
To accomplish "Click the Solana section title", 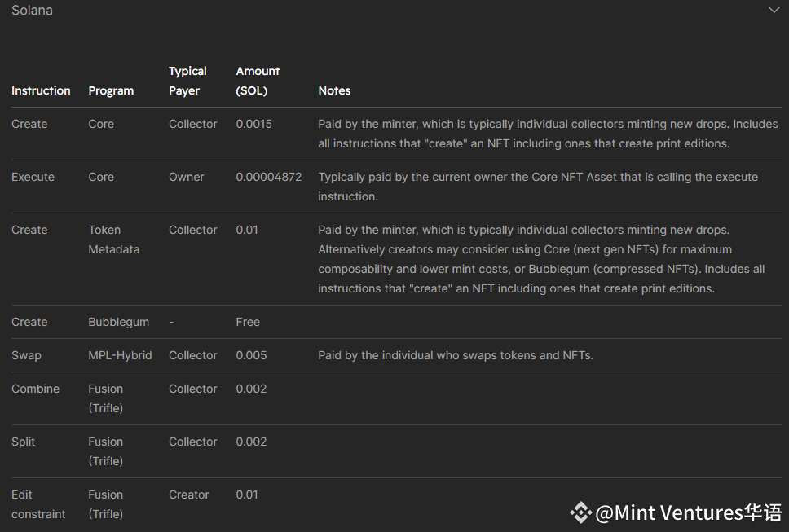I will (x=33, y=10).
